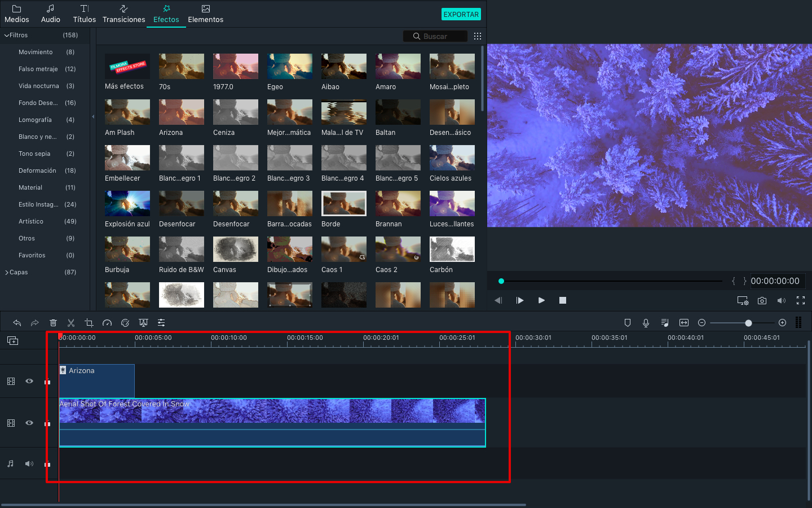Select the Arizona effect thumbnail

182,112
